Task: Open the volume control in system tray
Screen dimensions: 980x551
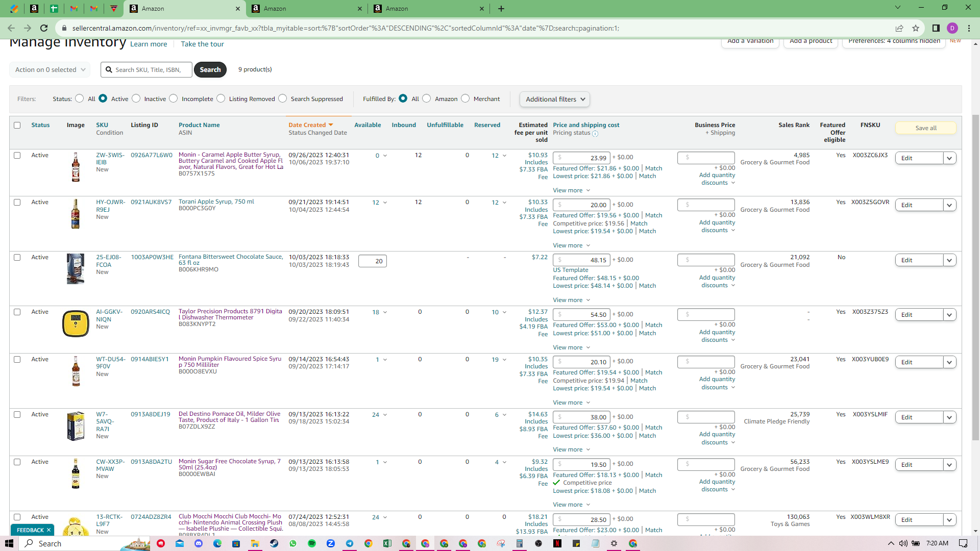Action: [x=903, y=543]
